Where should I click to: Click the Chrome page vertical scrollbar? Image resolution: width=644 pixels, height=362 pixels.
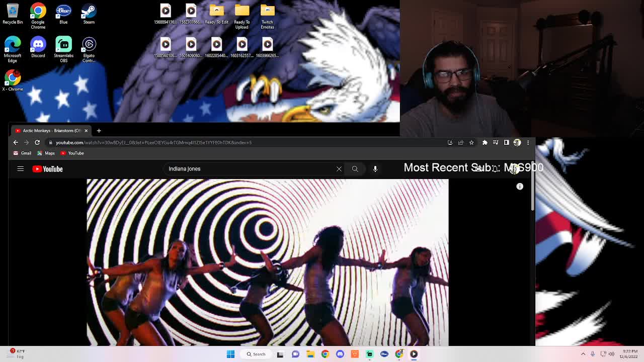533,186
